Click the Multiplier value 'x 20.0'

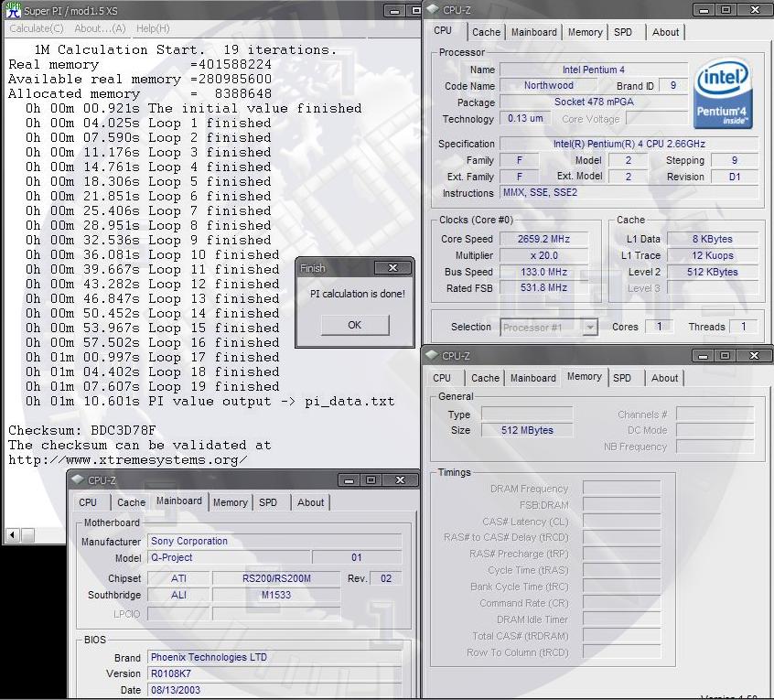[543, 255]
